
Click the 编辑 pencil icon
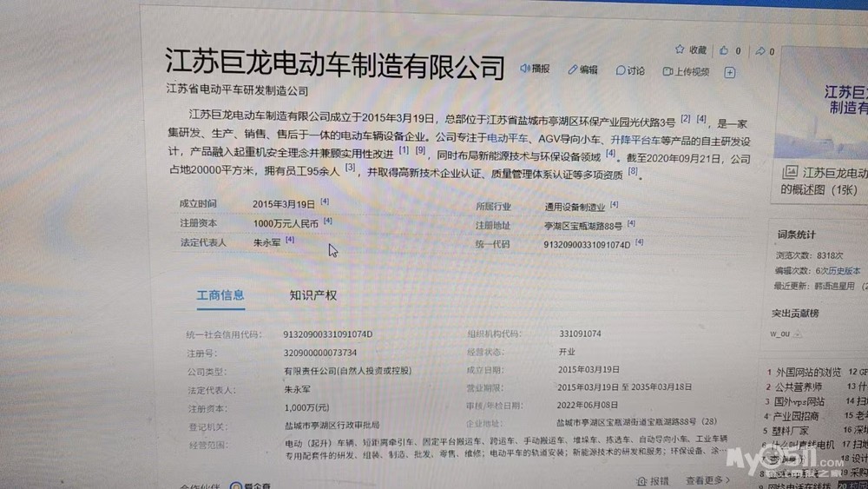coord(573,70)
